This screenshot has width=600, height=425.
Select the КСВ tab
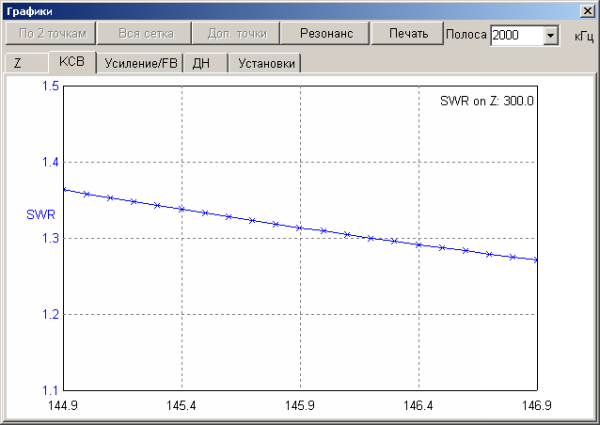[72, 62]
